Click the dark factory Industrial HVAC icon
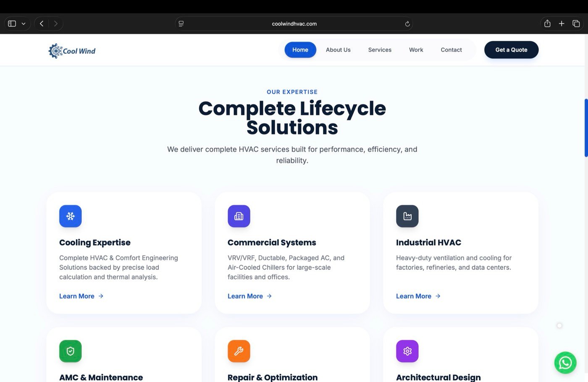Image resolution: width=588 pixels, height=382 pixels. coord(407,216)
